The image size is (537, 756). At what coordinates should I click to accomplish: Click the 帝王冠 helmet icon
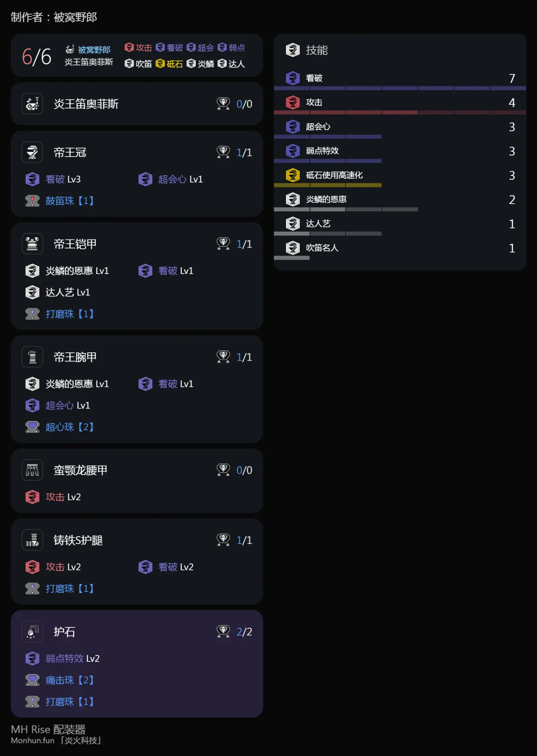[x=32, y=152]
